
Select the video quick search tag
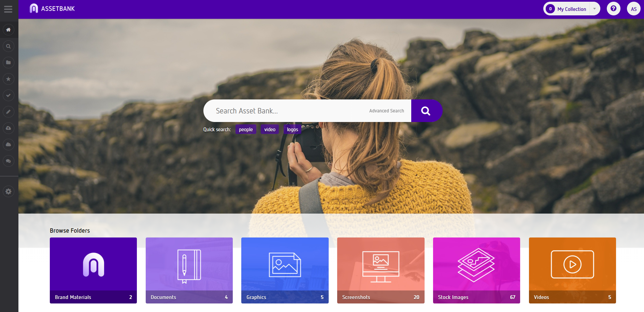pos(270,130)
